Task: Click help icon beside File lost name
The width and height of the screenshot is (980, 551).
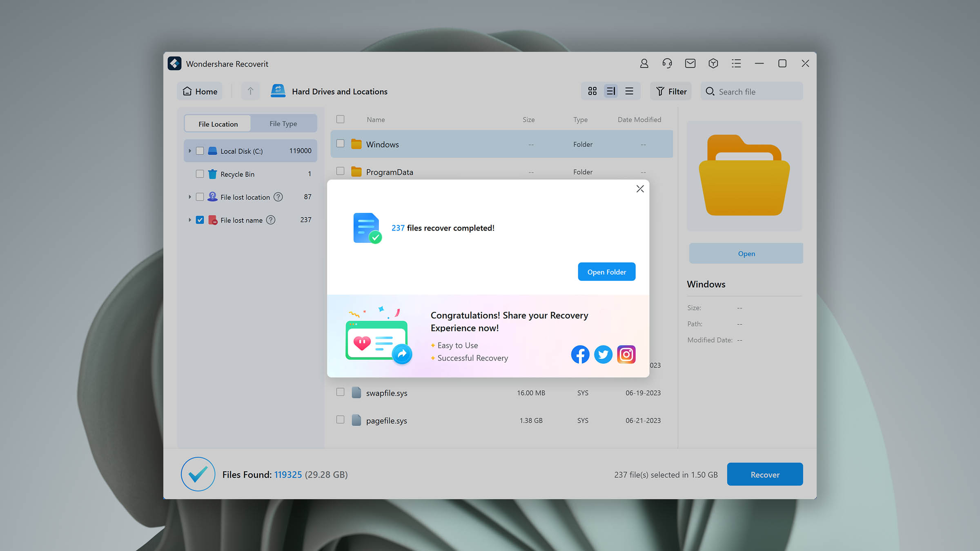Action: [271, 220]
